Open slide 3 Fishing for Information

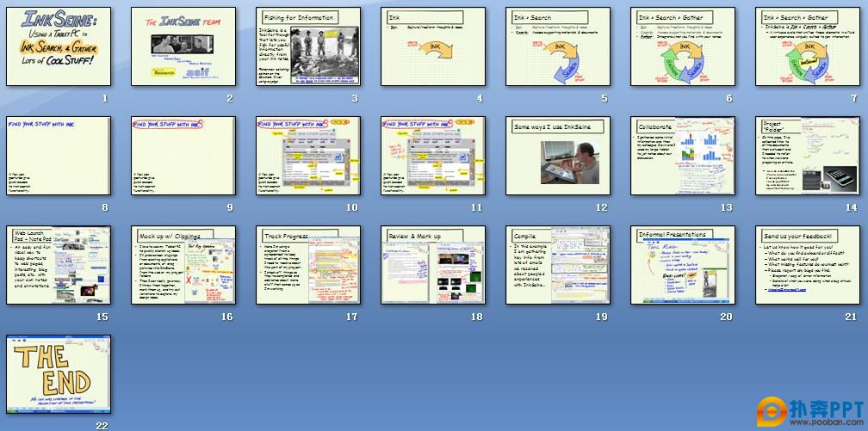click(308, 46)
